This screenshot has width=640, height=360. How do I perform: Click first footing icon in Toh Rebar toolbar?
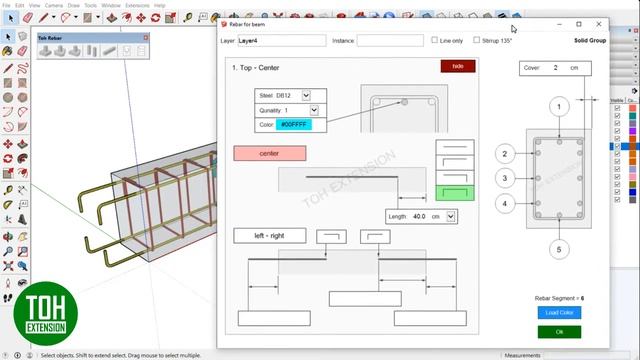pos(45,51)
